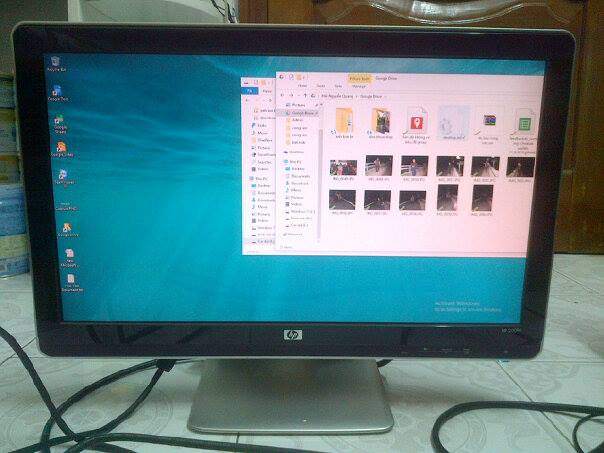Select Google Drive in the navigation pane
This screenshot has width=604, height=453.
coord(298,113)
